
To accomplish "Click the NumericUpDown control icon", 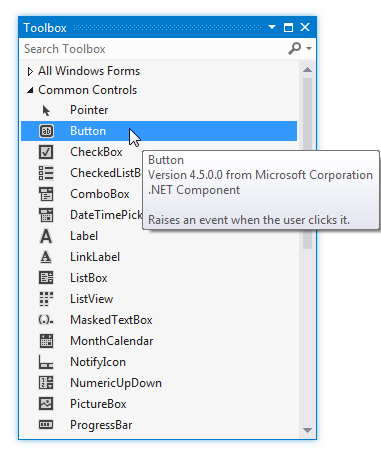I will (x=46, y=383).
